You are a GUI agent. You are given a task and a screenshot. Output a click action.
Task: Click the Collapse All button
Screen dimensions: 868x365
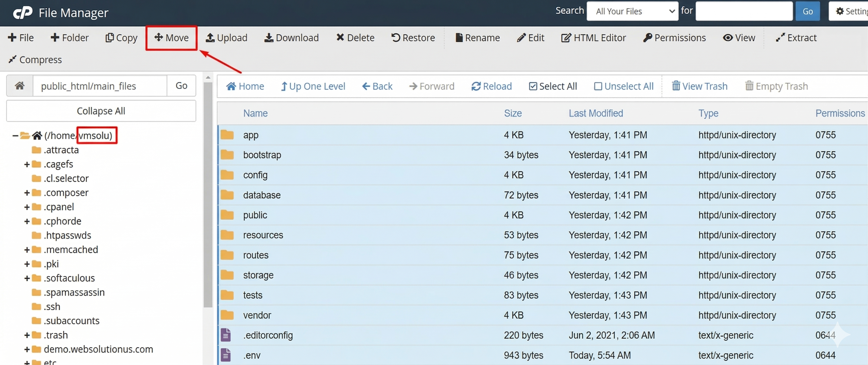[101, 111]
